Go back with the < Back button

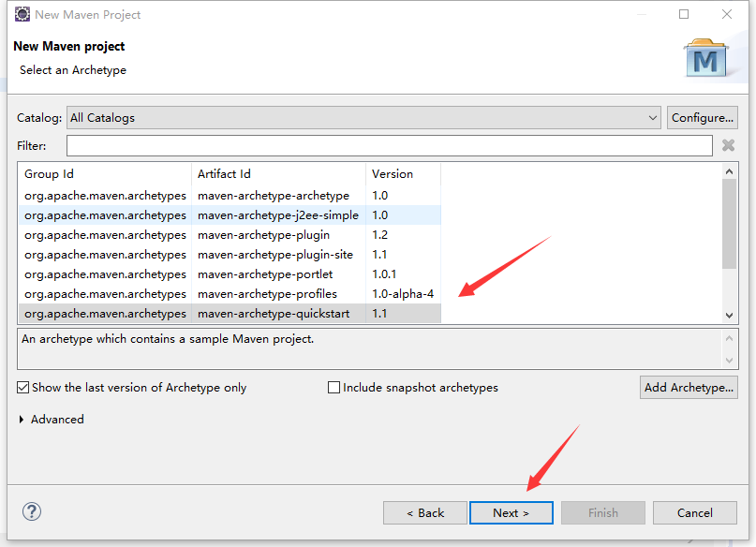pos(424,512)
